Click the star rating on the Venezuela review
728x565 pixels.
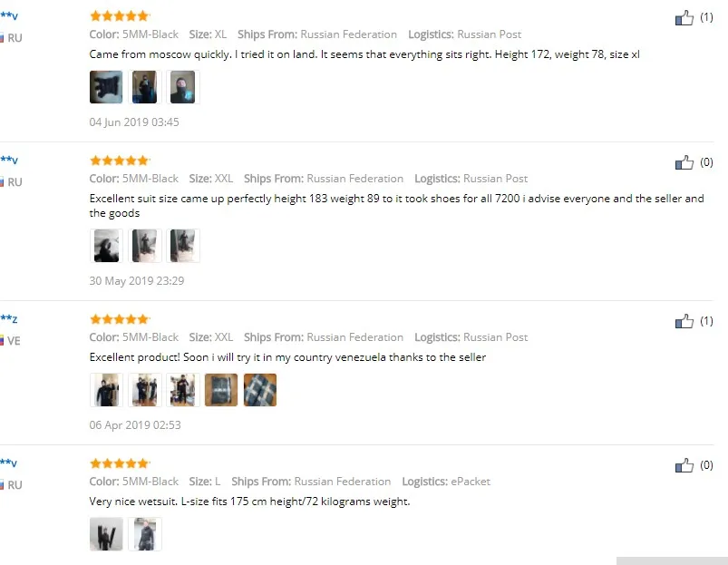(120, 319)
